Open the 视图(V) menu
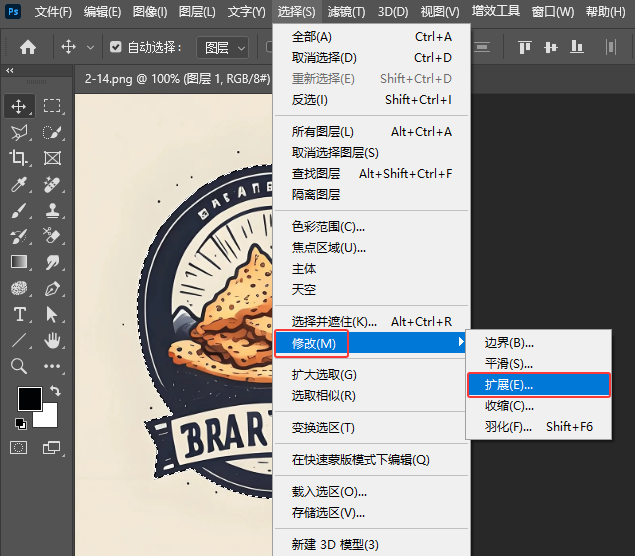 440,12
